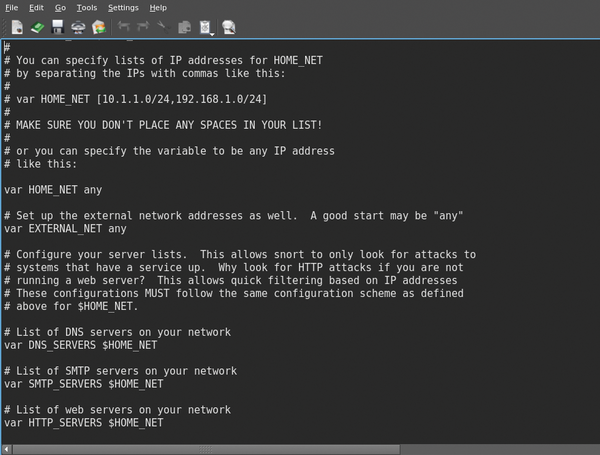Open the Edit menu
This screenshot has width=600, height=455.
click(x=36, y=8)
